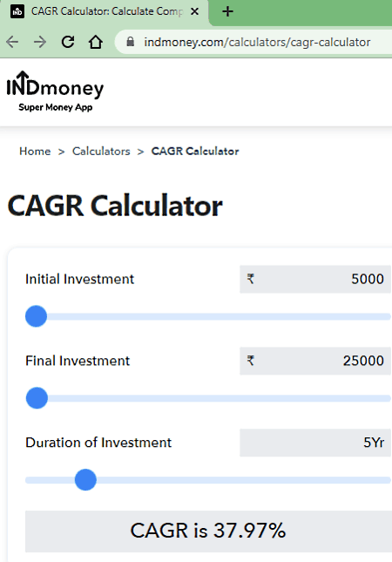Click the Duration of Investment slider handle

(85, 479)
